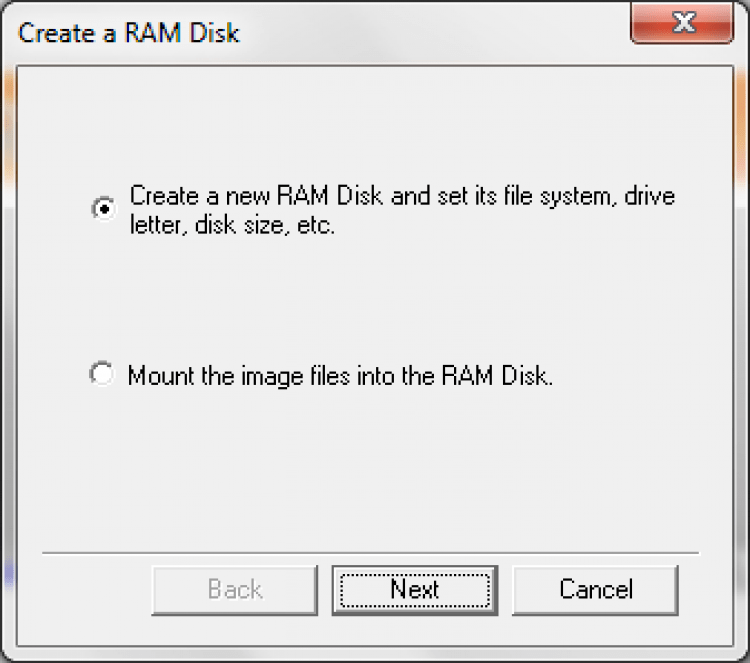Click the Cancel button
The height and width of the screenshot is (663, 750).
(x=595, y=590)
